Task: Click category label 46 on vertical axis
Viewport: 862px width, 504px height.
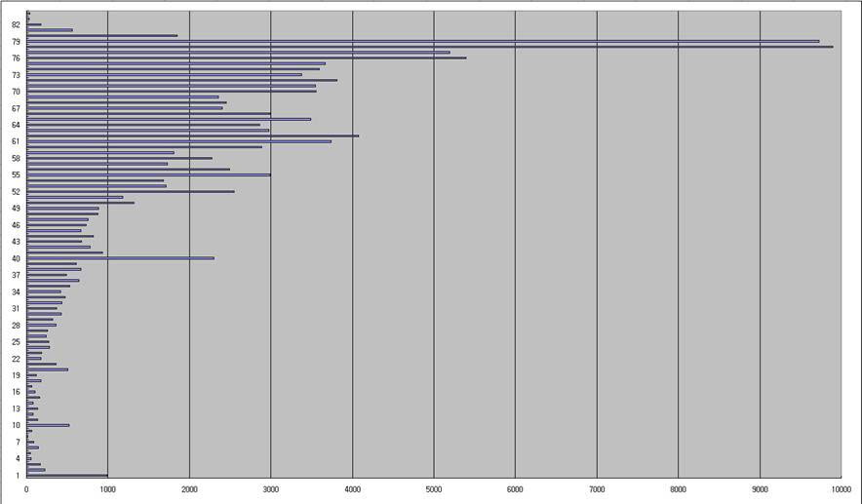Action: pos(17,225)
